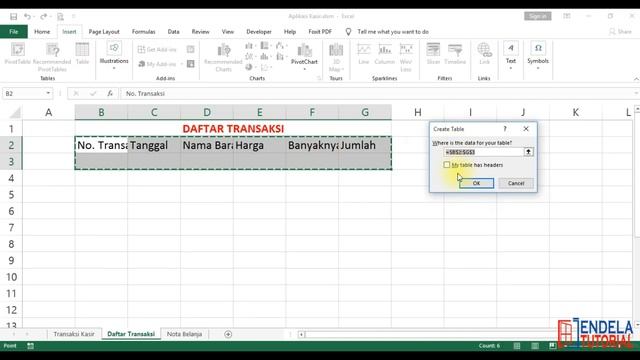Click the macro record icon in status bar
Viewport: 640px width, 360px height.
[30, 346]
